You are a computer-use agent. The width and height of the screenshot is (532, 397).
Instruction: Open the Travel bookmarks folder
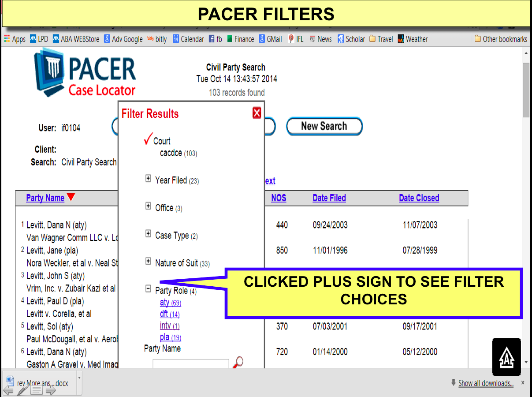coord(381,39)
